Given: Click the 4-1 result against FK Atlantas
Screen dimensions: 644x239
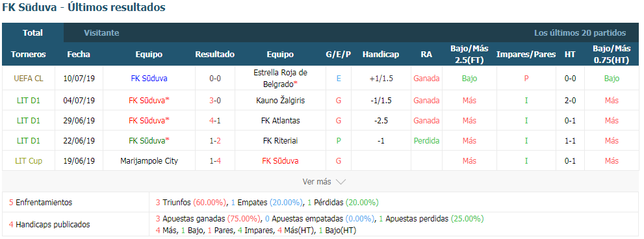Looking at the screenshot, I should pyautogui.click(x=215, y=121).
